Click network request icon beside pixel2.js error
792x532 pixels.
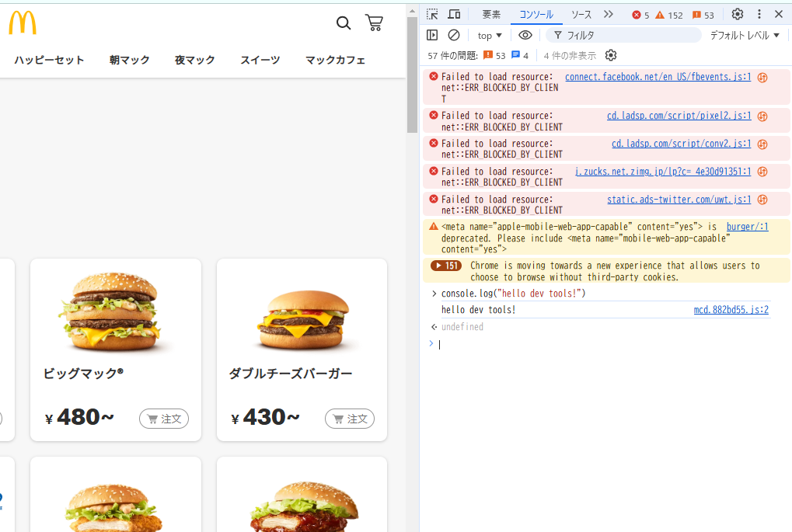click(762, 116)
